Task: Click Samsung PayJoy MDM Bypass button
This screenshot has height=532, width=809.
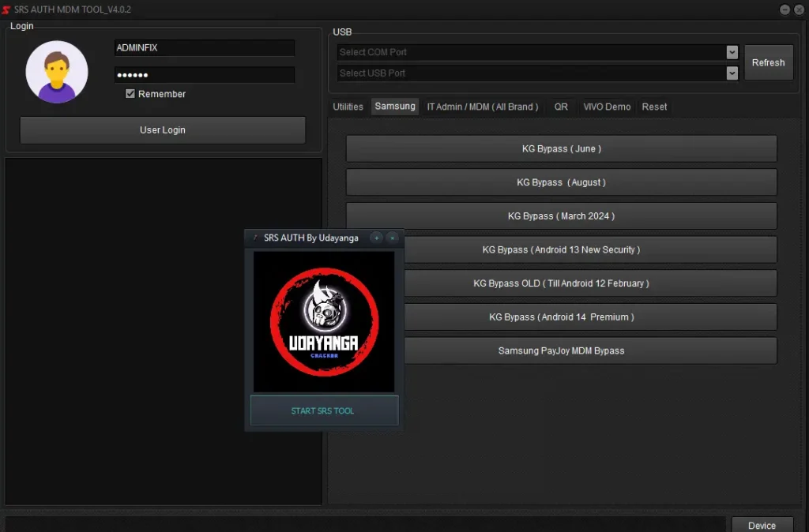Action: pos(590,350)
